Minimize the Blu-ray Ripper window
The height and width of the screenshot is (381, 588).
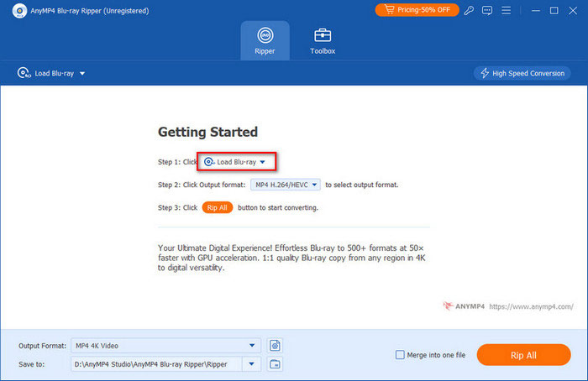pos(536,10)
